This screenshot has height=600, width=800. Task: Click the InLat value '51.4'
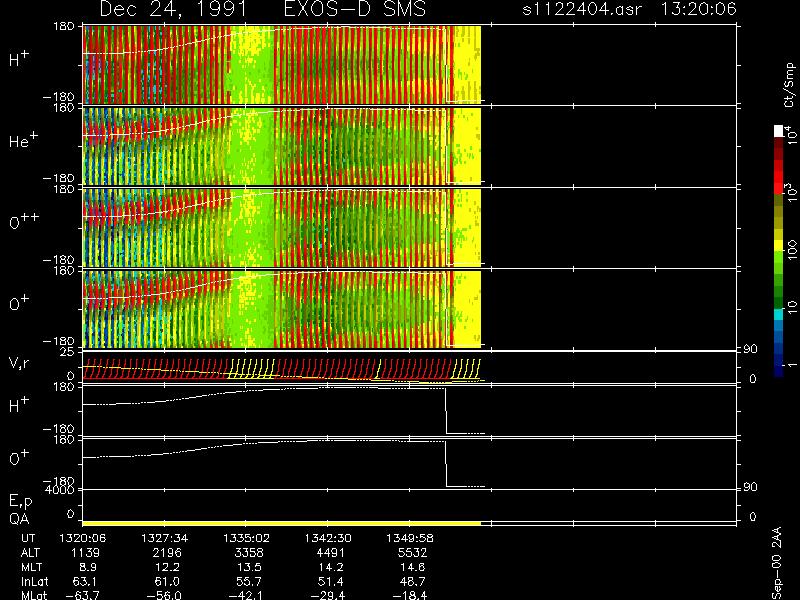coord(330,581)
